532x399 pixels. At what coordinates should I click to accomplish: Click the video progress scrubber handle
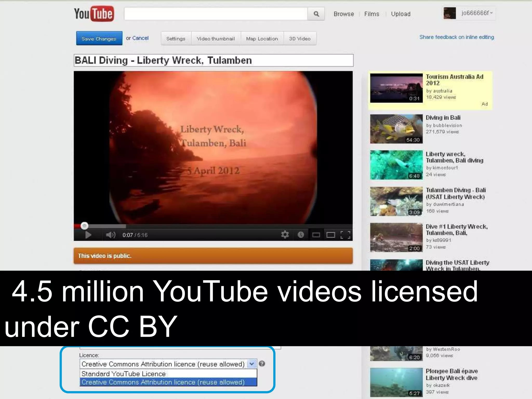click(x=84, y=226)
